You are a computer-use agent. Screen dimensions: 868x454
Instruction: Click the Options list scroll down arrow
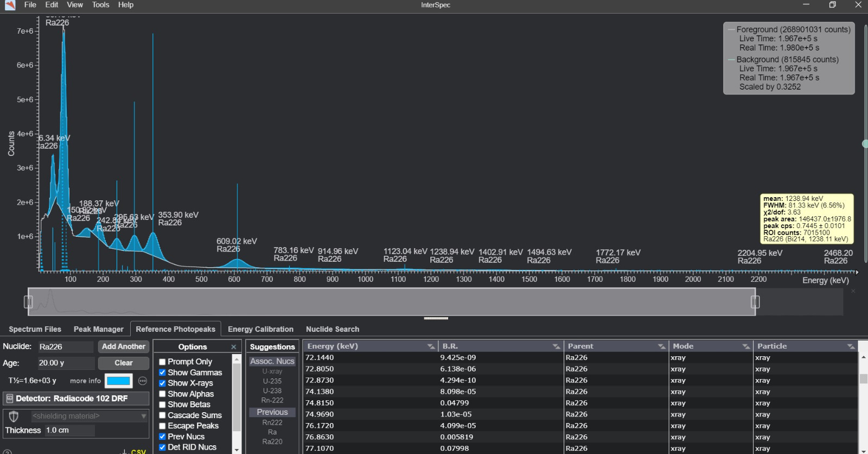[x=237, y=450]
